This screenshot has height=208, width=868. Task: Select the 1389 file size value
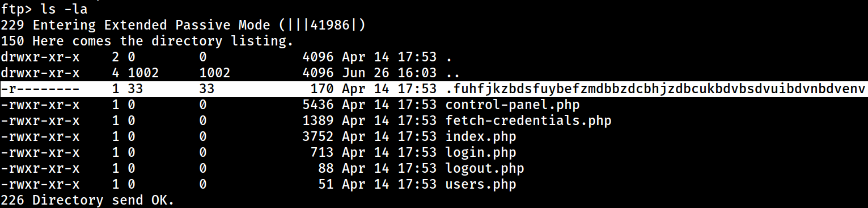[317, 121]
